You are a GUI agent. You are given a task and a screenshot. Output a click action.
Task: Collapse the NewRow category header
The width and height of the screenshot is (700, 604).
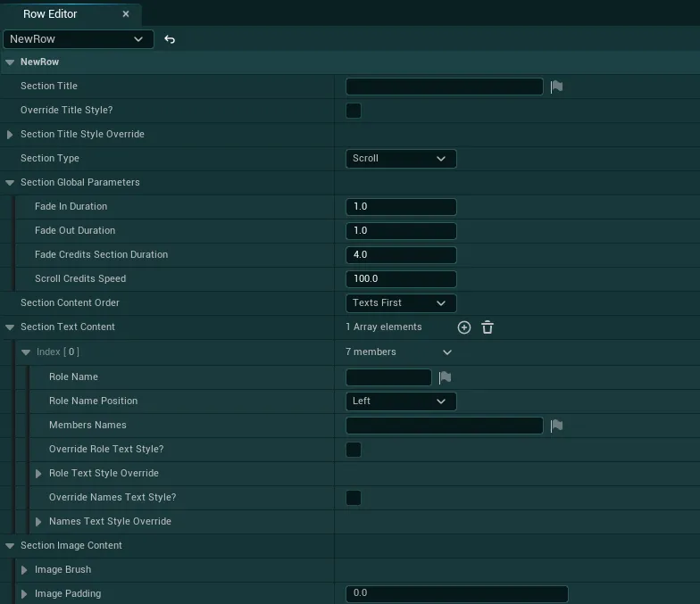(10, 62)
